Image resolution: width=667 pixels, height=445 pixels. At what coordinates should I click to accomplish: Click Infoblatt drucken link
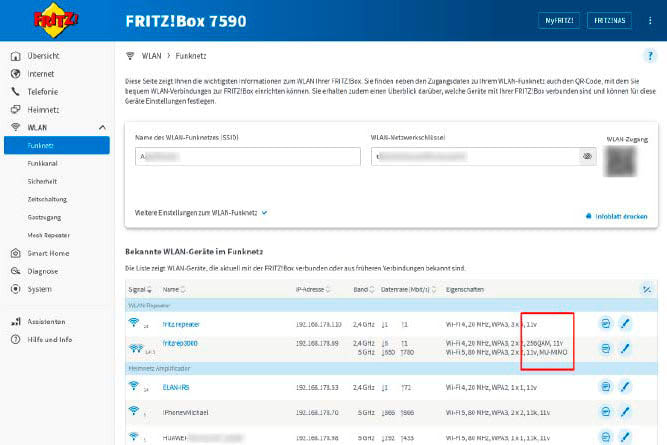pos(616,216)
